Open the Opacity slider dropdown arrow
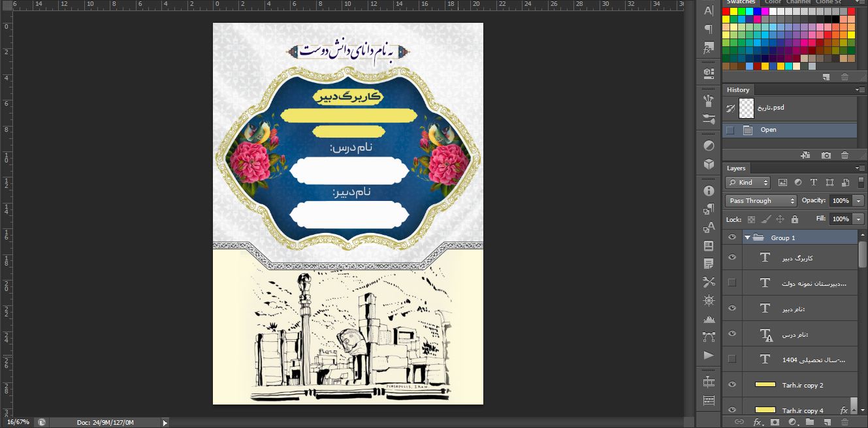Image resolution: width=868 pixels, height=428 pixels. (x=859, y=201)
